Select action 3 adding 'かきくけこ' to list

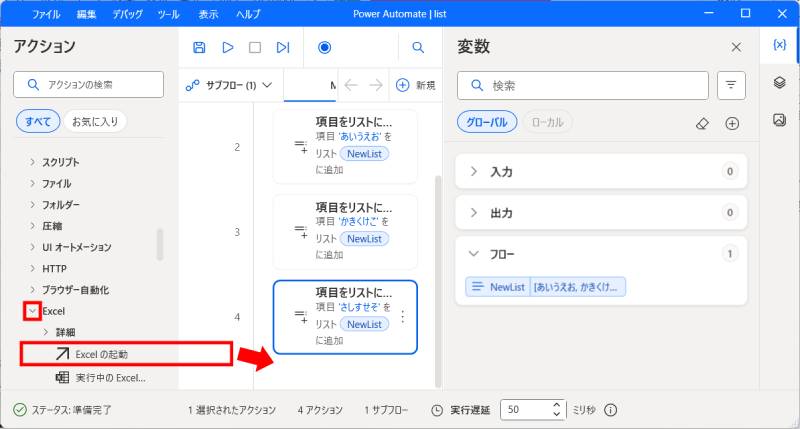345,232
